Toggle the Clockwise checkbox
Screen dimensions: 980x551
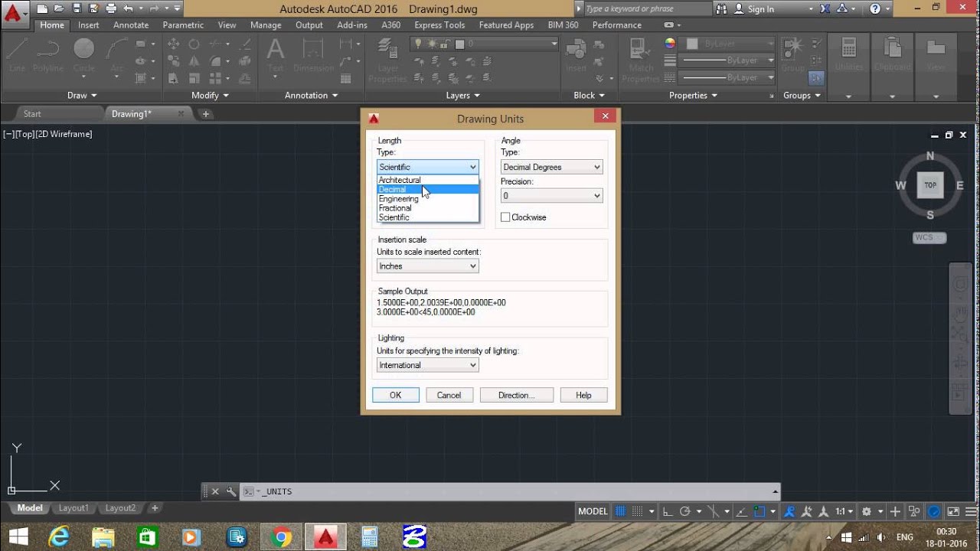pyautogui.click(x=505, y=217)
